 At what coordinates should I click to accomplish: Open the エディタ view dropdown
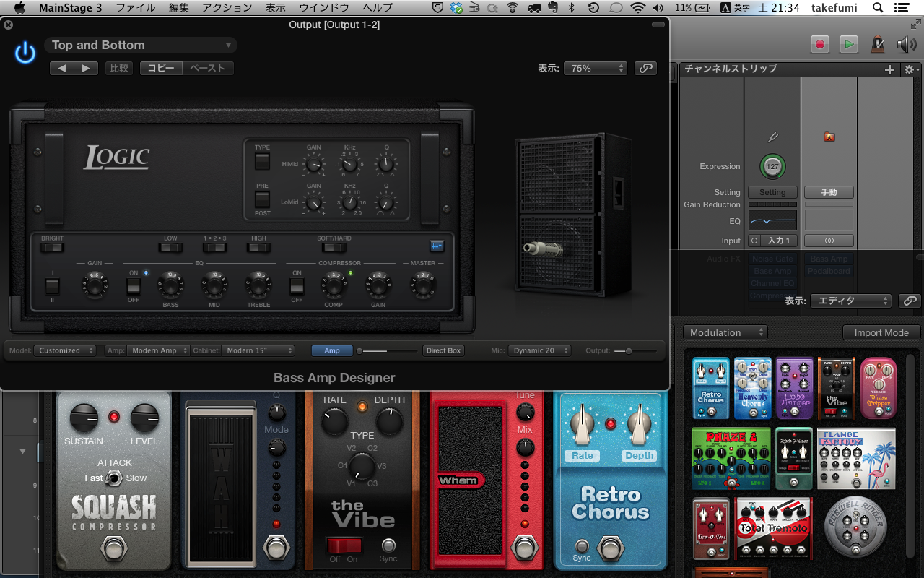(x=851, y=301)
